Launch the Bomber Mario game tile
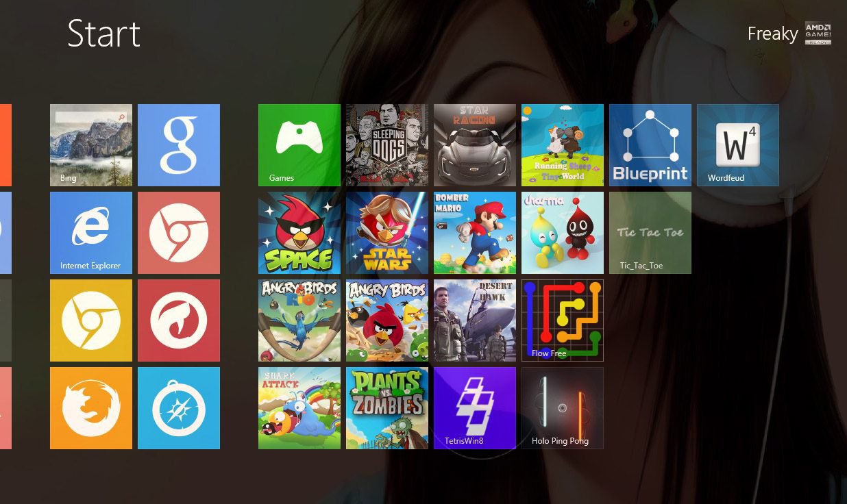This screenshot has width=847, height=504. (x=475, y=233)
